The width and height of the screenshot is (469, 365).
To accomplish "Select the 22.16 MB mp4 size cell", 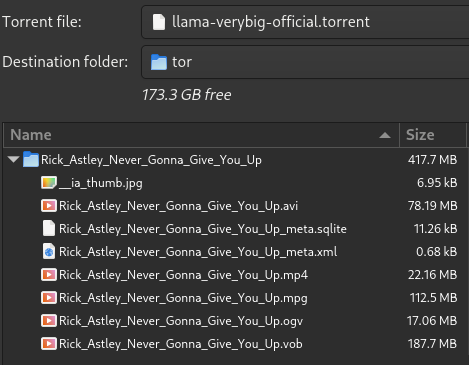I will 432,275.
